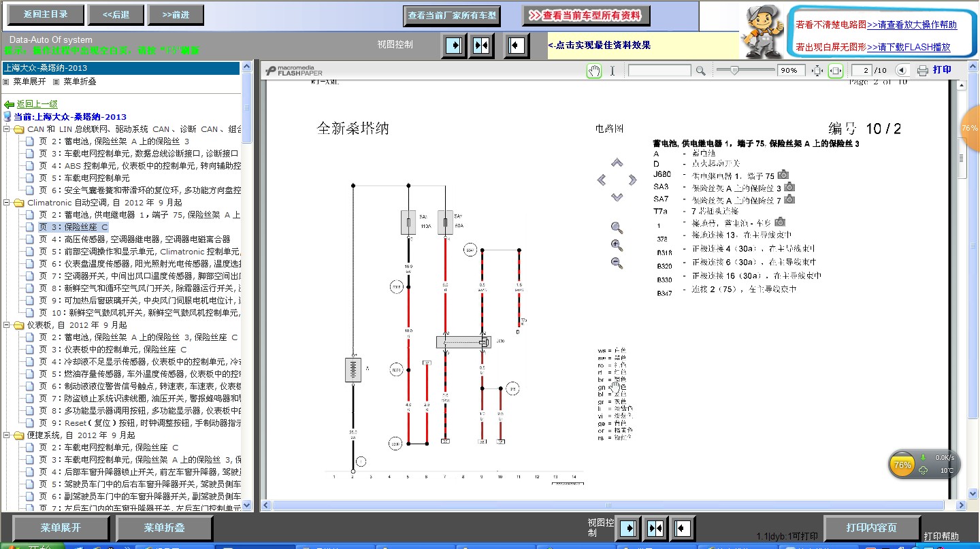Open 页 7：空调器开关 page in the tree

pos(140,276)
